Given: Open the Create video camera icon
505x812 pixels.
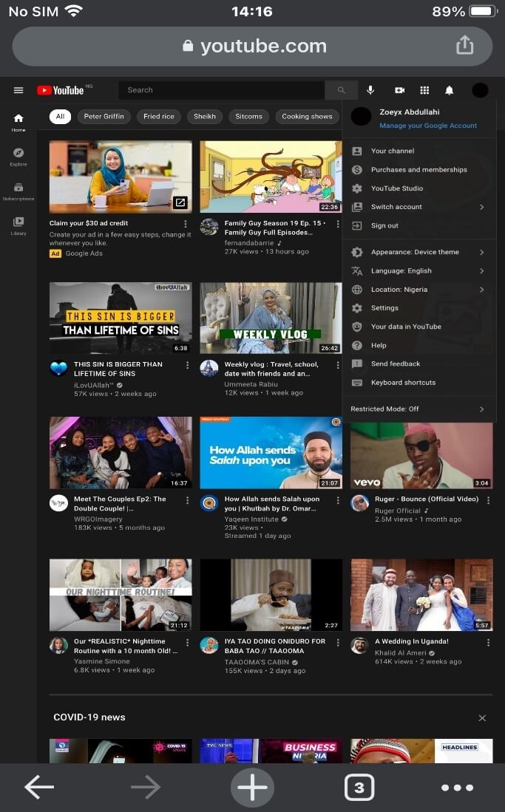Looking at the screenshot, I should tap(399, 90).
